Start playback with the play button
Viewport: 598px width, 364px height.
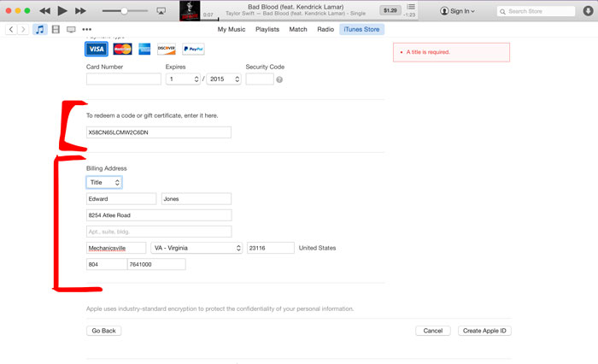[x=62, y=11]
